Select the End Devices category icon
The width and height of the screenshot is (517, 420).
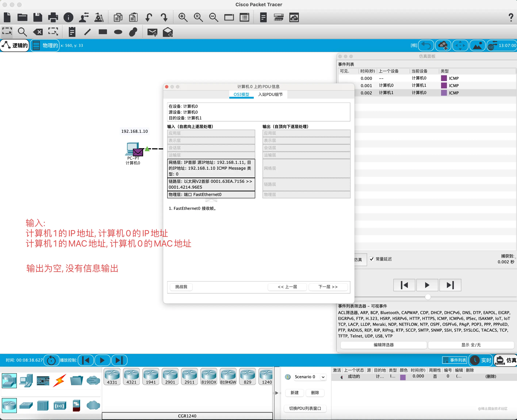[26, 381]
